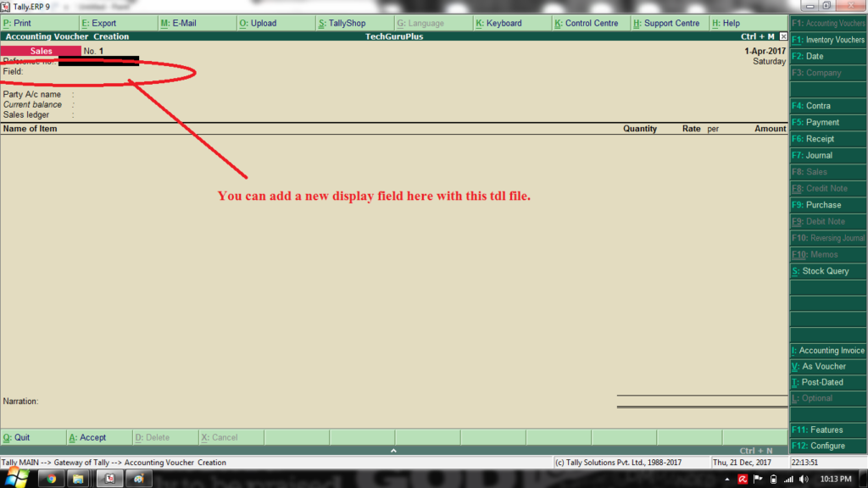This screenshot has width=868, height=488.
Task: Switch entry to As Voucher mode
Action: [x=827, y=366]
